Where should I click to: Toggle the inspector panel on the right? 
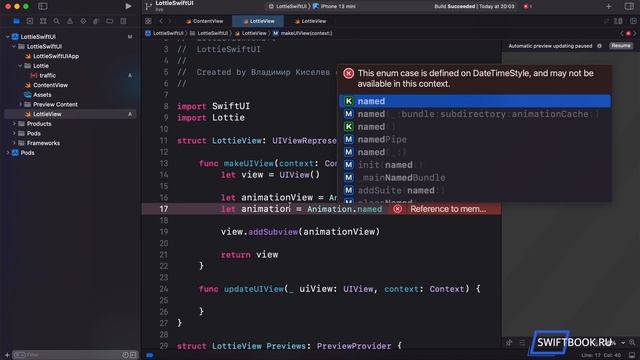(629, 6)
